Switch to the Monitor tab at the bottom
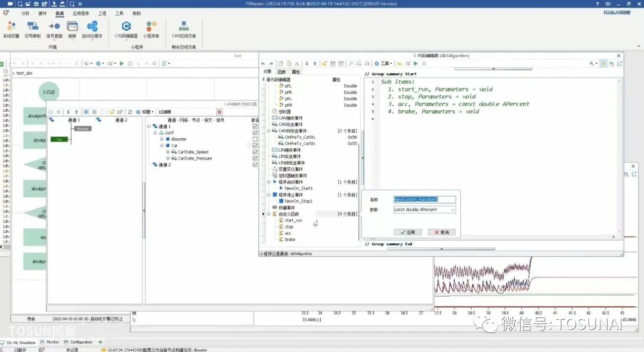 tap(49, 342)
